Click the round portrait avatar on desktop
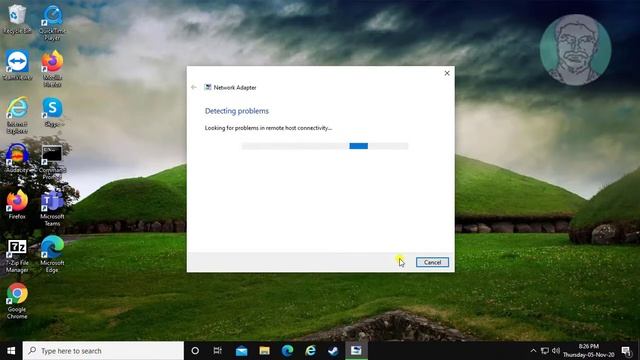The width and height of the screenshot is (640, 360). click(576, 50)
